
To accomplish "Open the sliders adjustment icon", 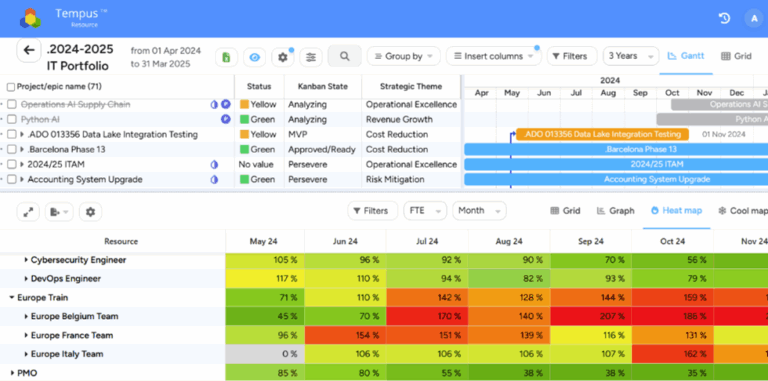I will tap(311, 57).
